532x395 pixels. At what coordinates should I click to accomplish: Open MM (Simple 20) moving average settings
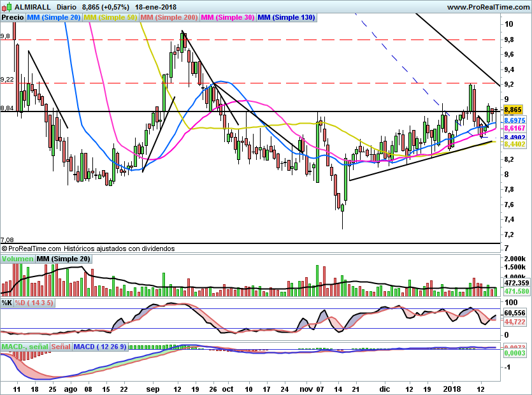tap(54, 18)
